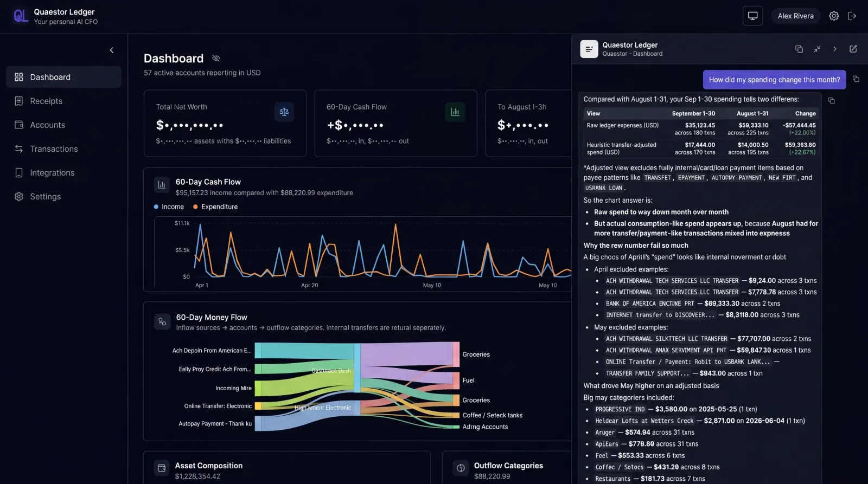Open settings gear icon in top bar
This screenshot has width=868, height=484.
(834, 16)
